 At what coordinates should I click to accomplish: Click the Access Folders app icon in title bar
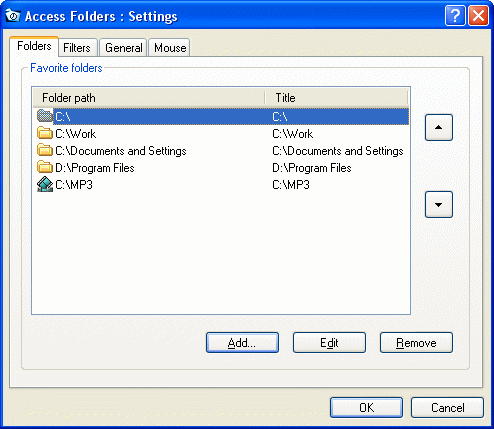(13, 16)
